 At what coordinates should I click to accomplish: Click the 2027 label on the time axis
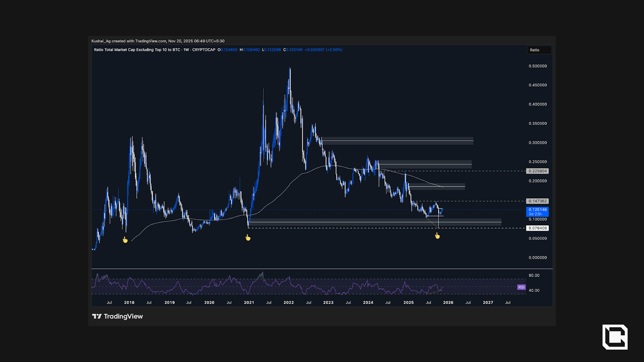(488, 302)
